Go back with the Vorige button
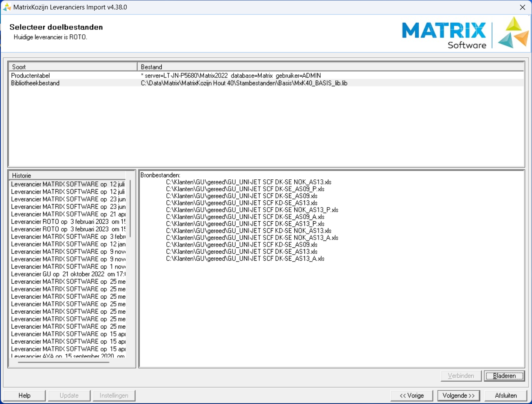This screenshot has width=532, height=404. [x=412, y=395]
